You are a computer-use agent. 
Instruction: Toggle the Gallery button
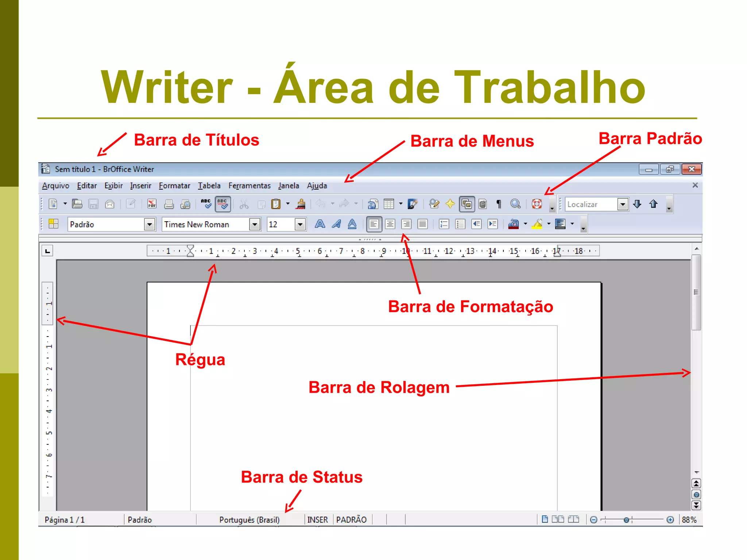point(467,204)
